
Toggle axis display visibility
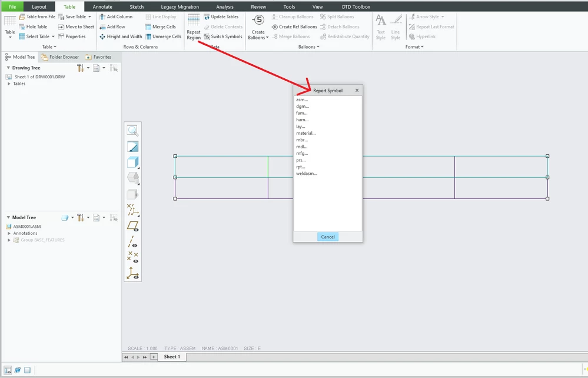pos(133,242)
